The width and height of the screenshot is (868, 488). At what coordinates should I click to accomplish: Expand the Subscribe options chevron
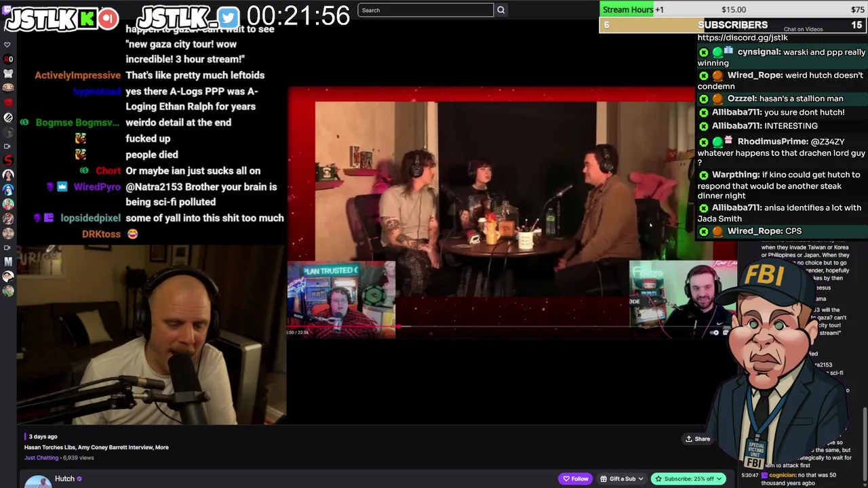(719, 479)
